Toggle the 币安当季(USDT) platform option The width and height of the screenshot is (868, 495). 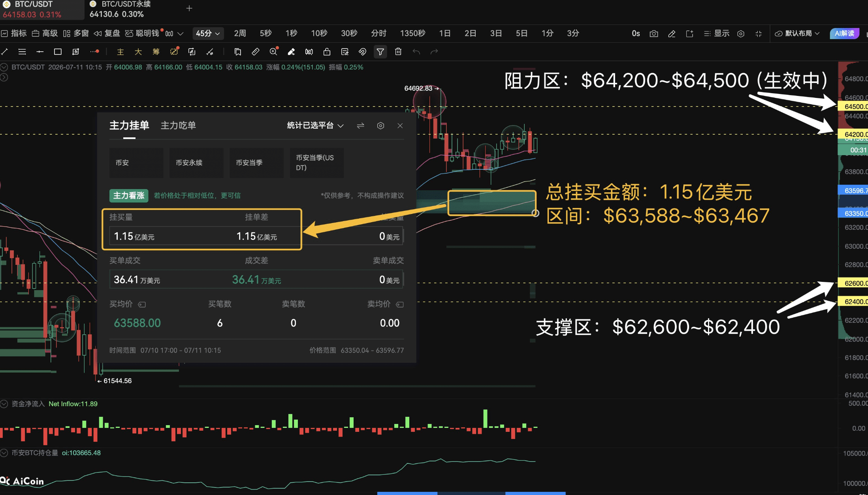coord(316,163)
